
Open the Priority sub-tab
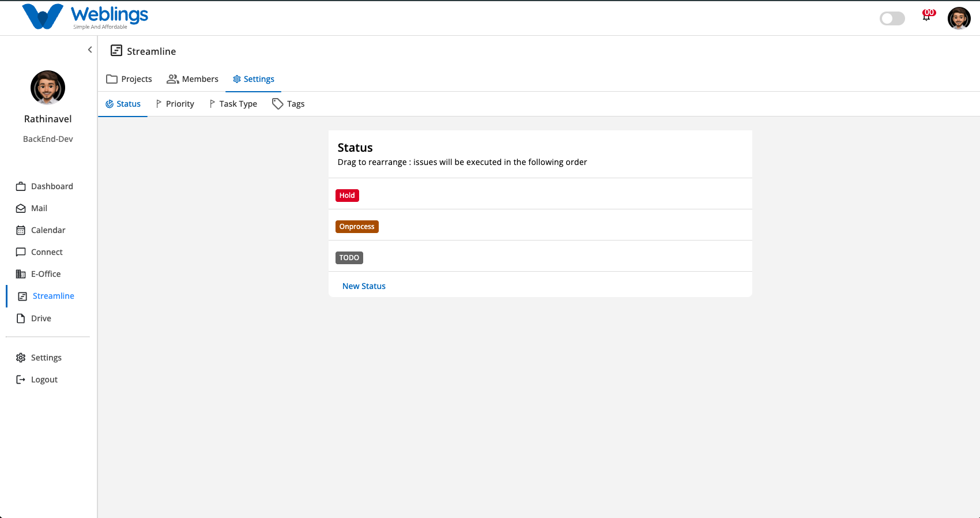pos(175,104)
